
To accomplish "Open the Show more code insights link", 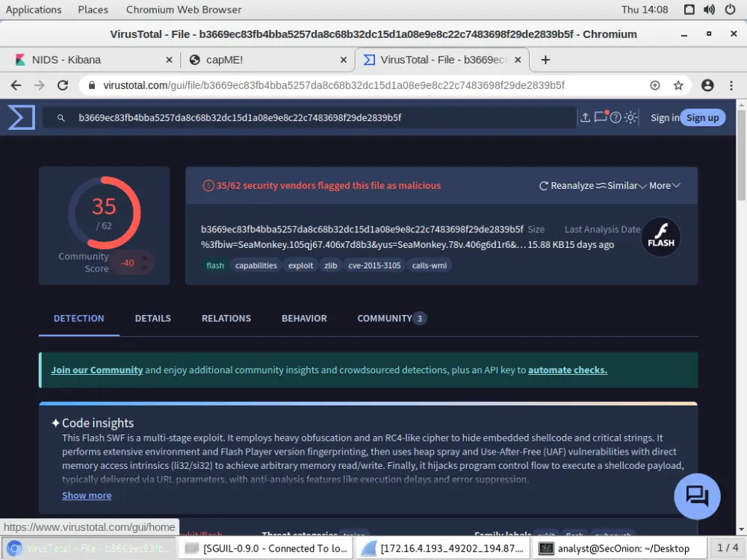I will [86, 495].
